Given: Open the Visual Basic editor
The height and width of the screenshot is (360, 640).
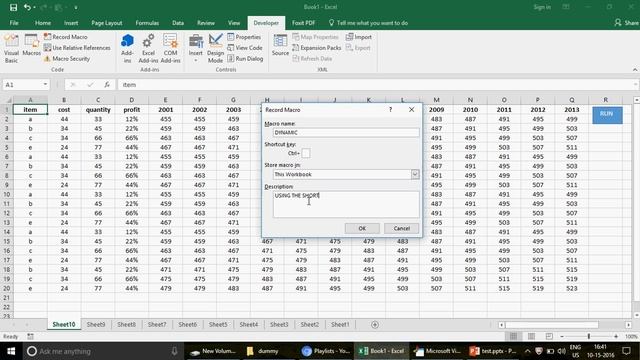Looking at the screenshot, I should point(11,49).
